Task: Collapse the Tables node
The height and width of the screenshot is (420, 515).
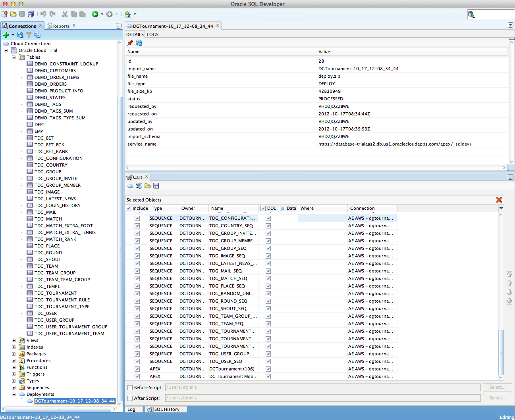Action: (14, 57)
